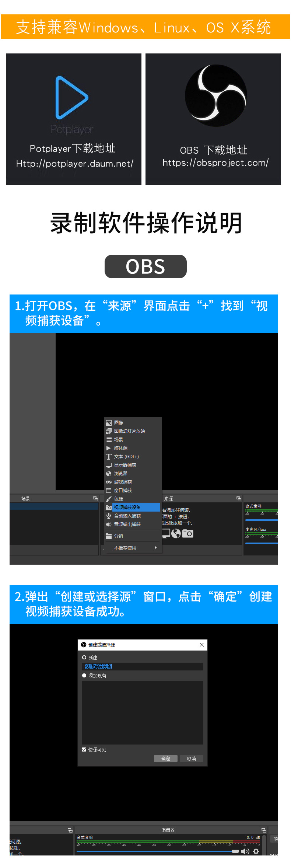Click the 确定 button

point(166,759)
